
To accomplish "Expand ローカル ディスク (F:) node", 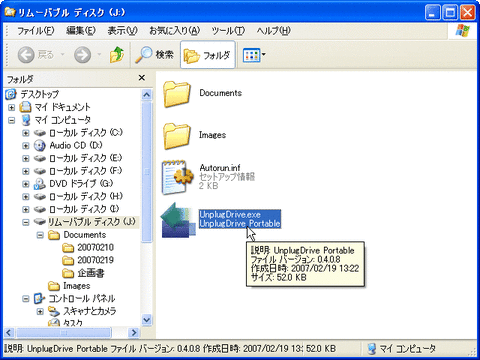I will coord(26,171).
